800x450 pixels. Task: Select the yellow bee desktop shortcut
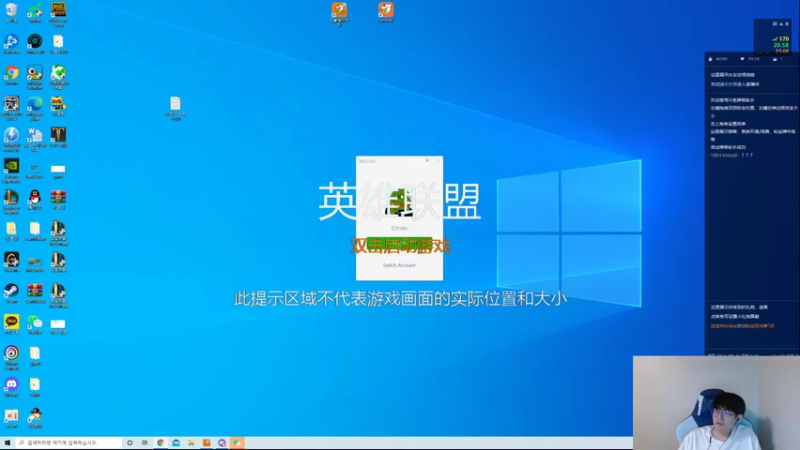[58, 106]
